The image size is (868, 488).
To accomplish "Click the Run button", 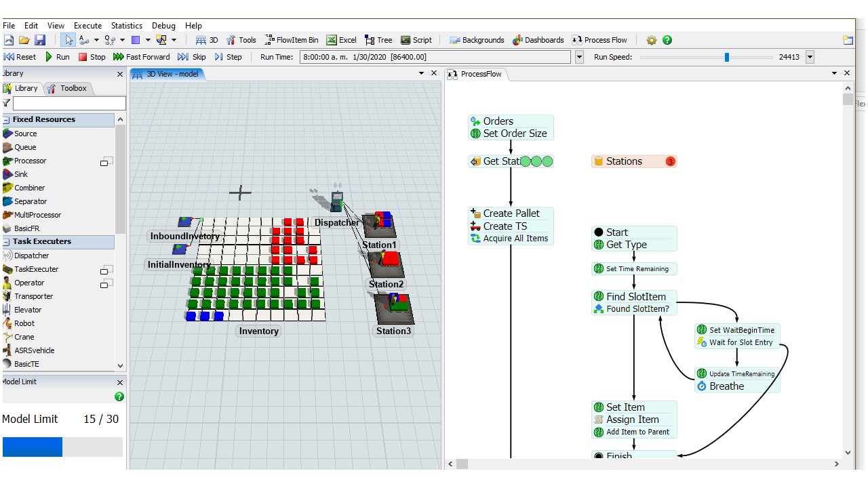I will 58,57.
